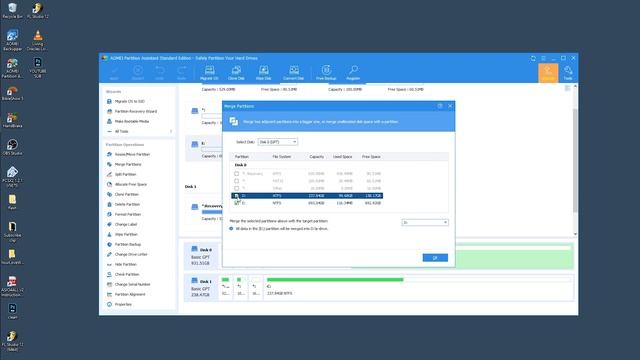This screenshot has height=360, width=640.
Task: Click the Redo toolbar button
Action: click(181, 73)
